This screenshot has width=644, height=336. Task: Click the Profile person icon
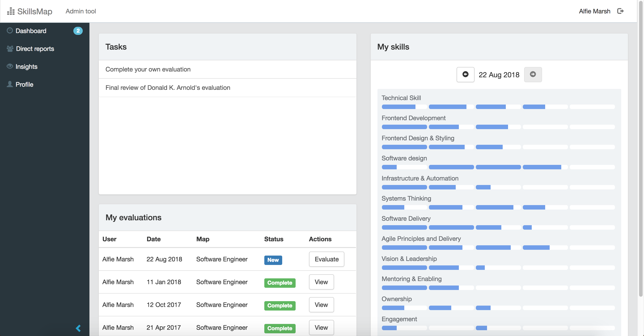click(10, 84)
